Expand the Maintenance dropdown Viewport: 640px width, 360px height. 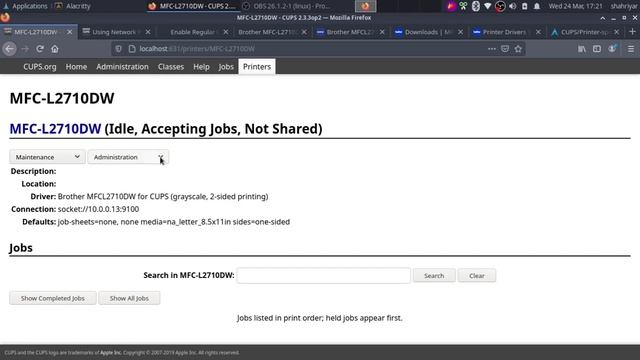(47, 157)
